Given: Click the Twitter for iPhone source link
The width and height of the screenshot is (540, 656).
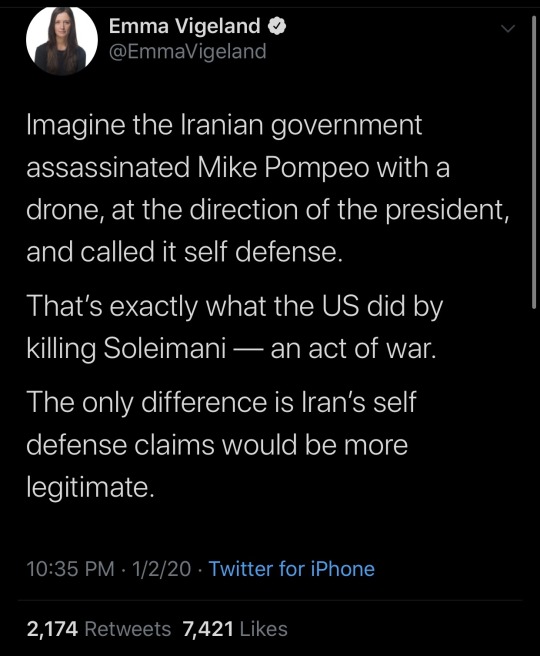Looking at the screenshot, I should [292, 569].
